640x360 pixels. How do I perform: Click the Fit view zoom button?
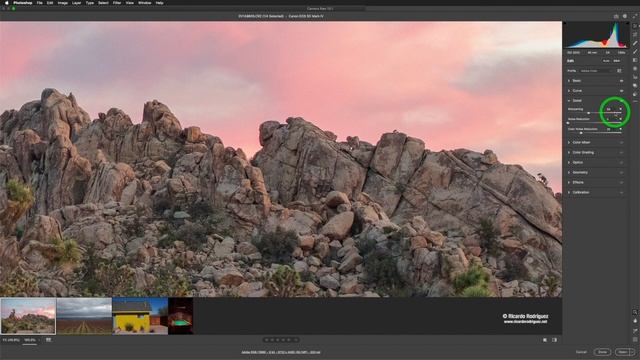pyautogui.click(x=11, y=340)
